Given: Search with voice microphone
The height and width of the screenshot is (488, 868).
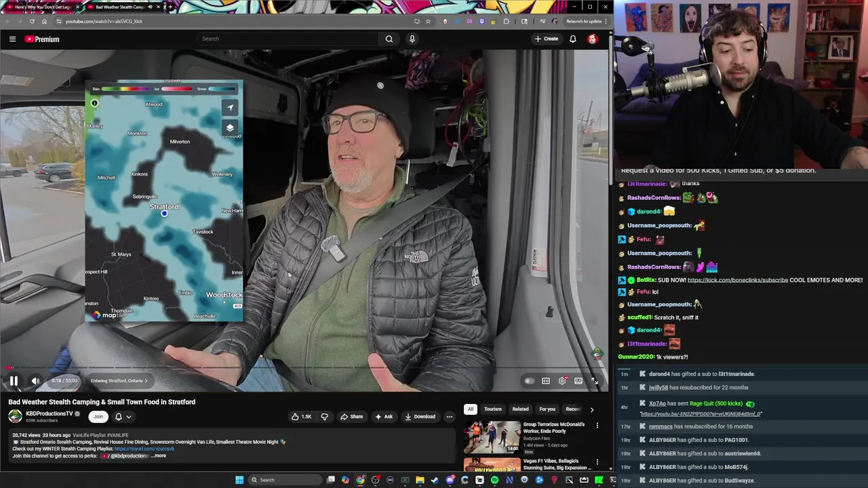Looking at the screenshot, I should pos(412,39).
